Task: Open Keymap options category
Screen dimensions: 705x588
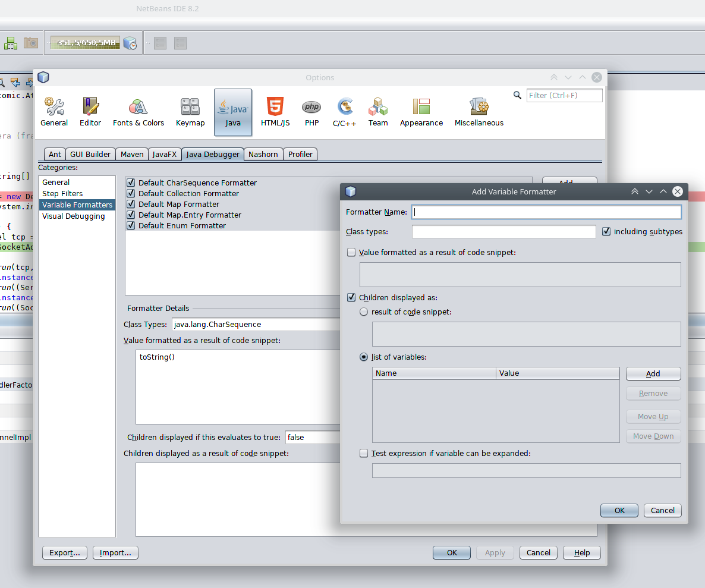Action: (x=190, y=112)
